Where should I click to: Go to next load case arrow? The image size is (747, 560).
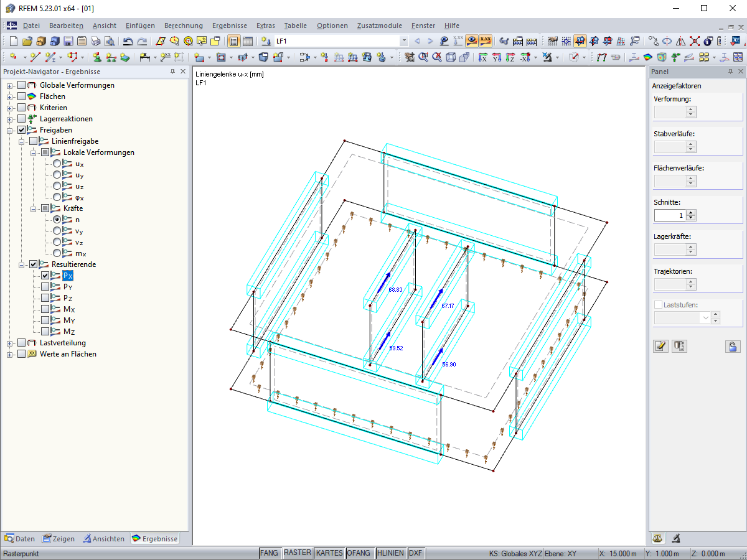[430, 41]
